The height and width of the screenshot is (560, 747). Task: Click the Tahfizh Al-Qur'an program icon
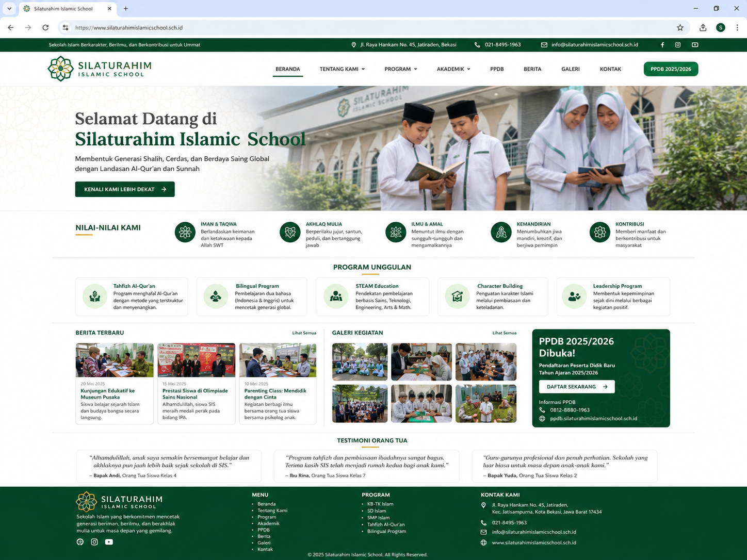(95, 297)
